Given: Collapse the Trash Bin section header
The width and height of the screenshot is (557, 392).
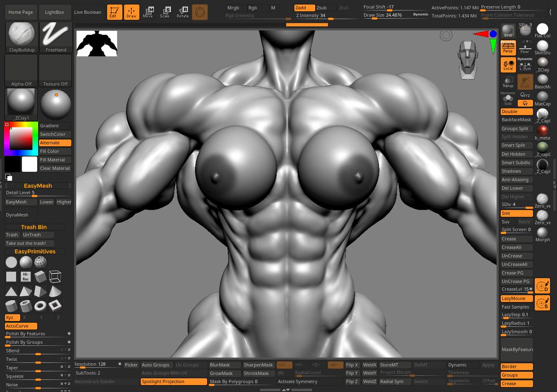Looking at the screenshot, I should [x=34, y=227].
